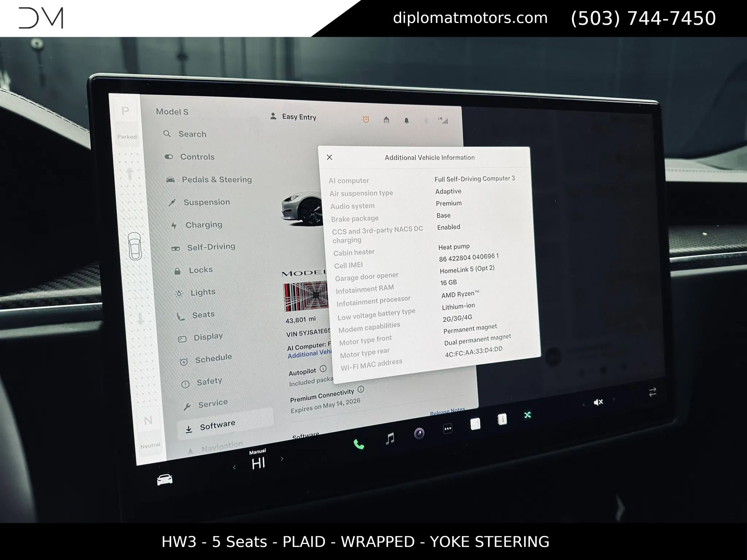Tap the swap arrows icon at screen right edge
Screen dimensions: 747x560
[x=653, y=392]
